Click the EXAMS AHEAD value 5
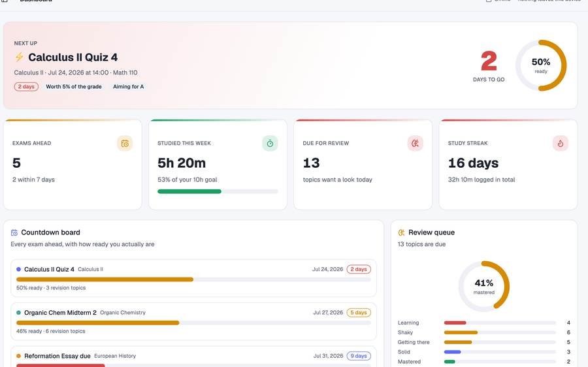Image resolution: width=588 pixels, height=367 pixels. click(x=16, y=163)
